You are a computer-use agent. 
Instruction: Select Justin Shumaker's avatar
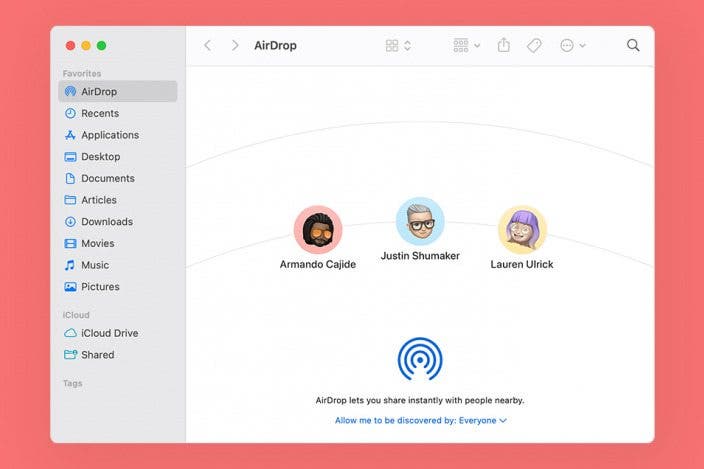[420, 221]
